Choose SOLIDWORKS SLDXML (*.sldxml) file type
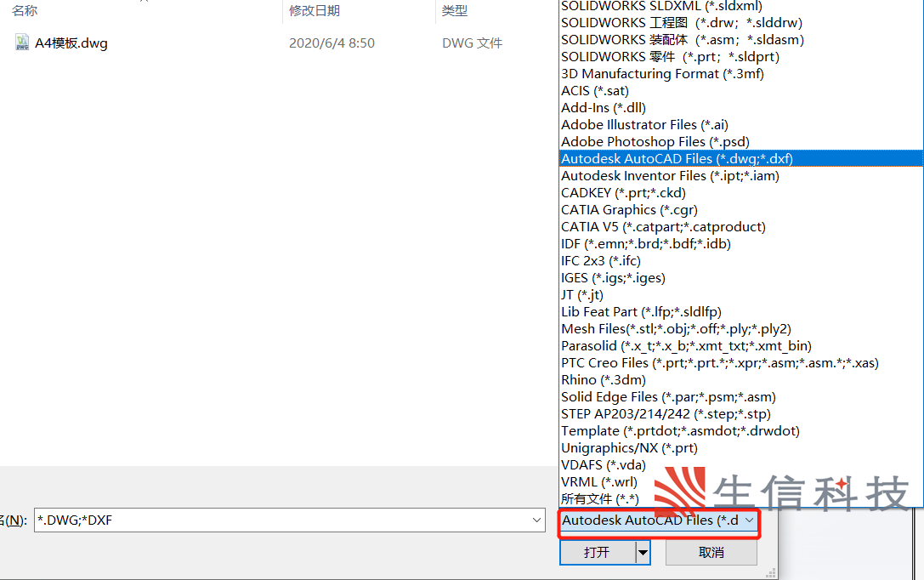The image size is (924, 580). [740, 6]
